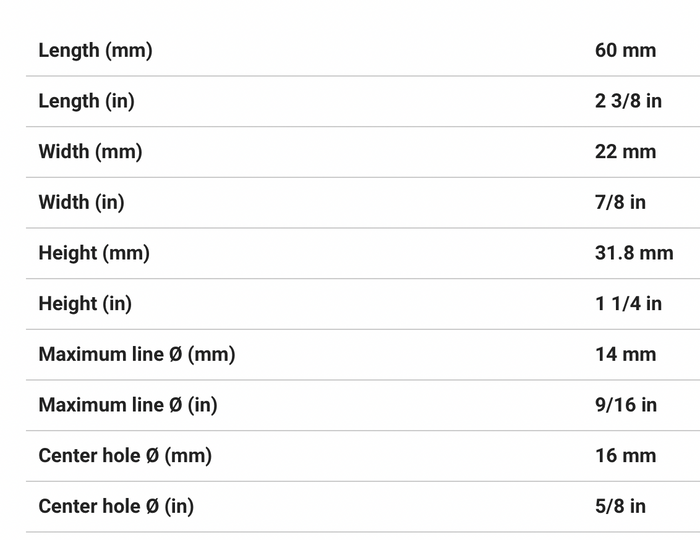
Task: Click the Length (in) label
Action: (x=86, y=101)
